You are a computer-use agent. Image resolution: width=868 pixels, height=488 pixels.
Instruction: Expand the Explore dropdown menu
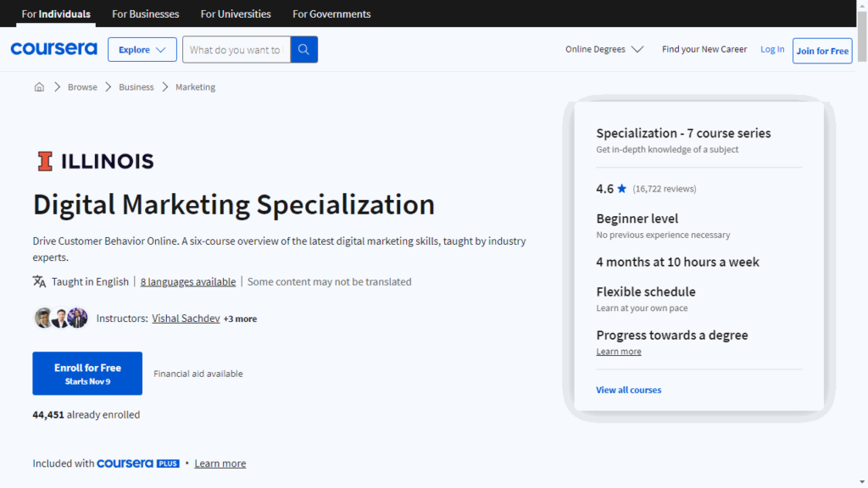tap(142, 49)
